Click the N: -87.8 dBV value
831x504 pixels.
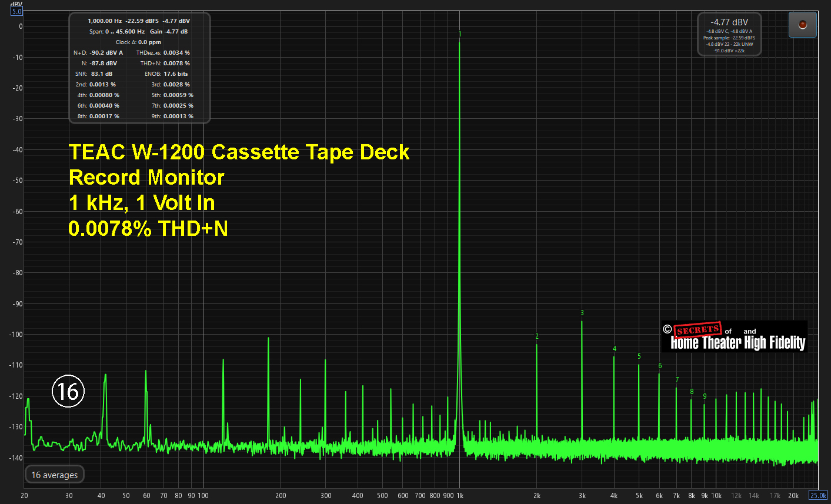click(x=99, y=63)
